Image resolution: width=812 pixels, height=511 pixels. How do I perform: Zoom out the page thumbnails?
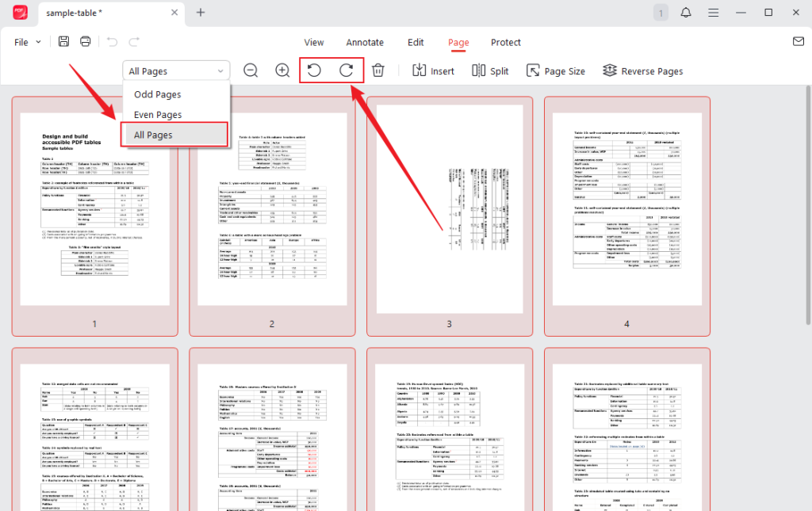click(x=251, y=70)
